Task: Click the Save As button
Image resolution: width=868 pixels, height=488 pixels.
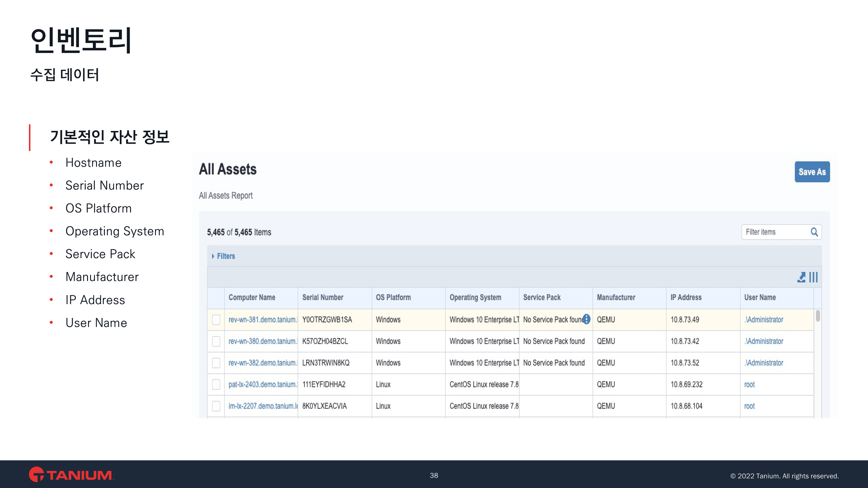Action: point(812,172)
